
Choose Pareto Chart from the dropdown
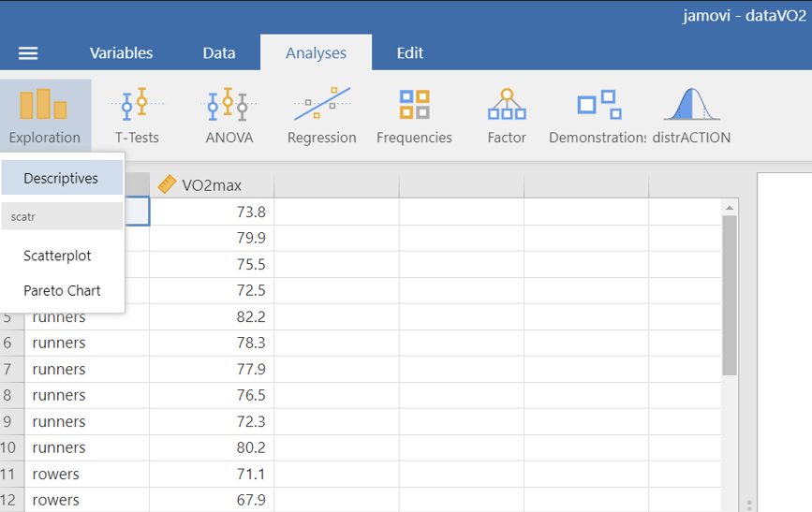(x=62, y=290)
